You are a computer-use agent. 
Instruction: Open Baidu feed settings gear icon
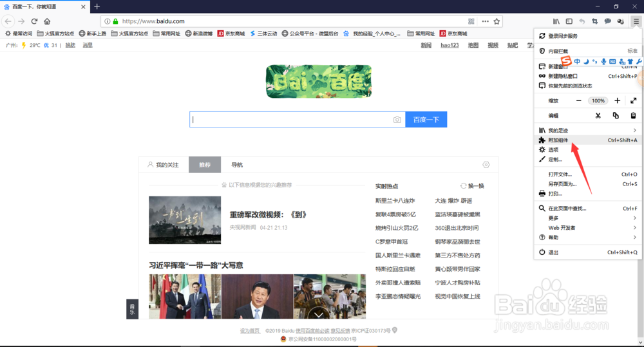(x=486, y=165)
